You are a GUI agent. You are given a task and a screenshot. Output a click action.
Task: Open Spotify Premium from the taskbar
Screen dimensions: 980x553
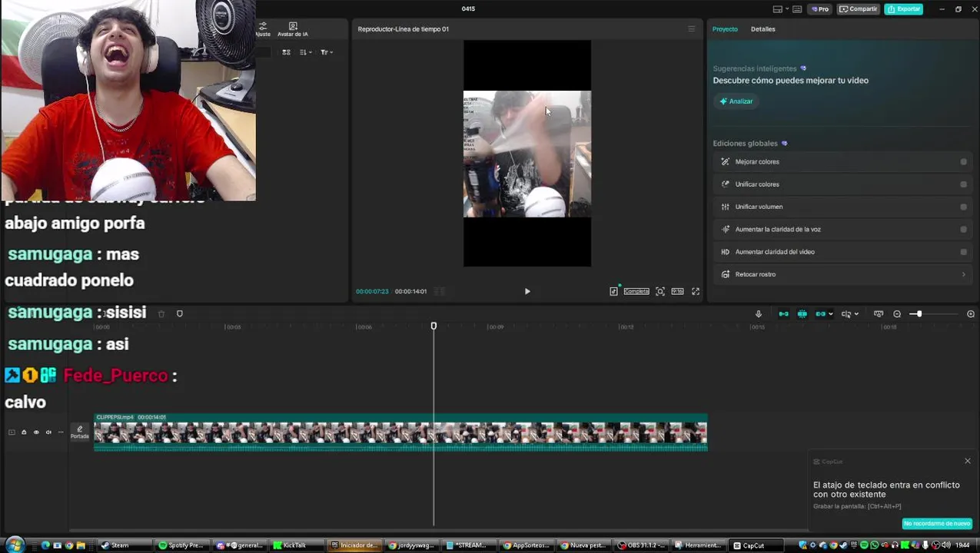(x=181, y=545)
